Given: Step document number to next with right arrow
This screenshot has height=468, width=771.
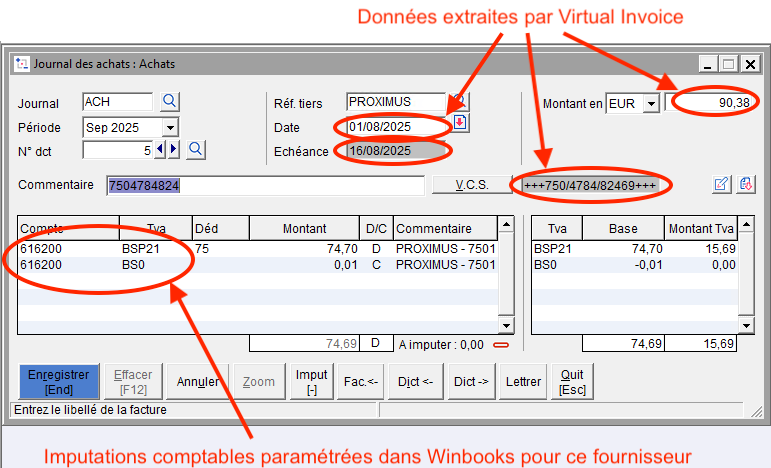Looking at the screenshot, I should 175,150.
